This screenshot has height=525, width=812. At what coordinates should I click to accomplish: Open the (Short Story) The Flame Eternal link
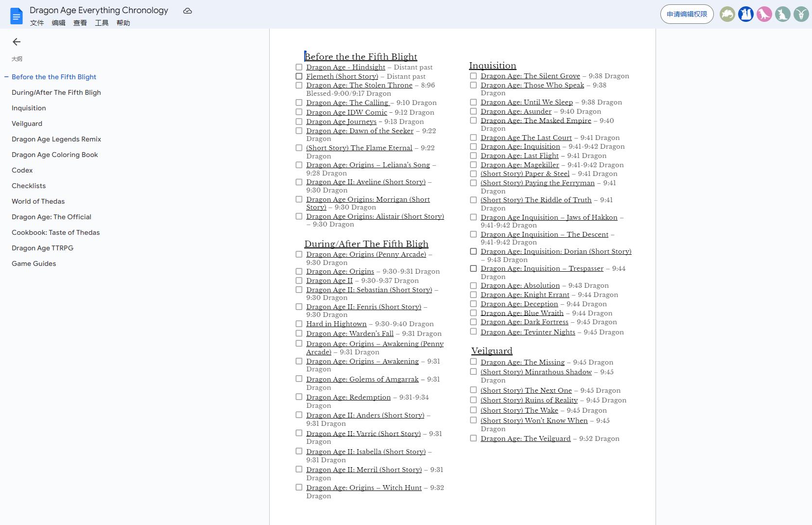click(359, 148)
